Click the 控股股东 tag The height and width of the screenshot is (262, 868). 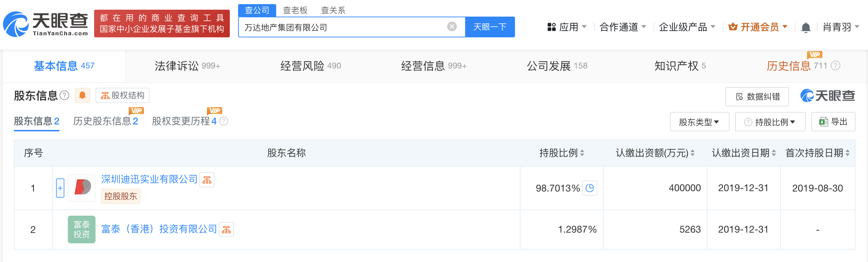(120, 196)
